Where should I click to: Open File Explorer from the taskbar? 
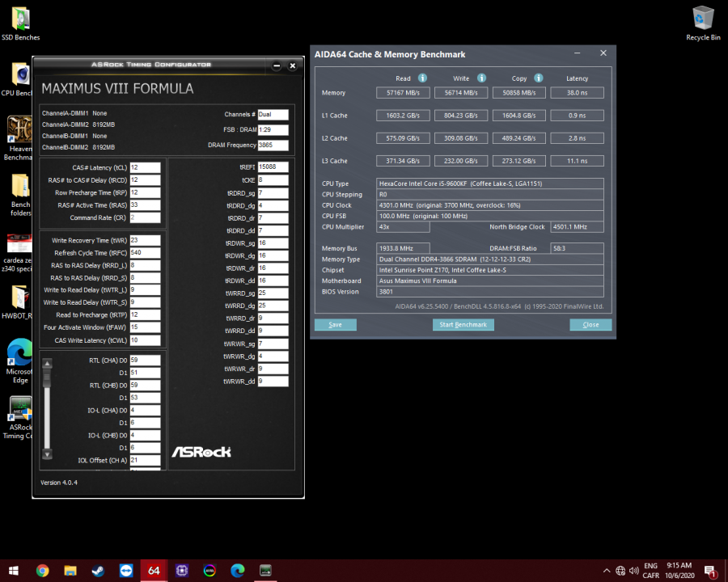70,571
